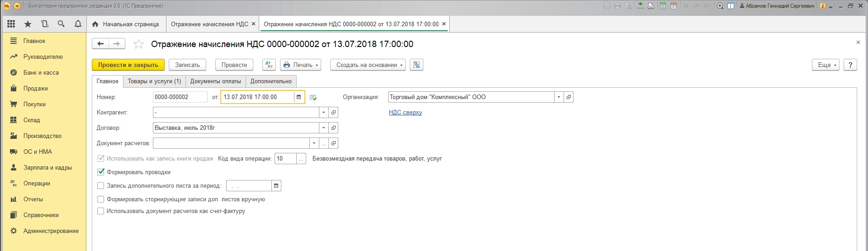
Task: Open Favorites star in top panel
Action: [28, 24]
